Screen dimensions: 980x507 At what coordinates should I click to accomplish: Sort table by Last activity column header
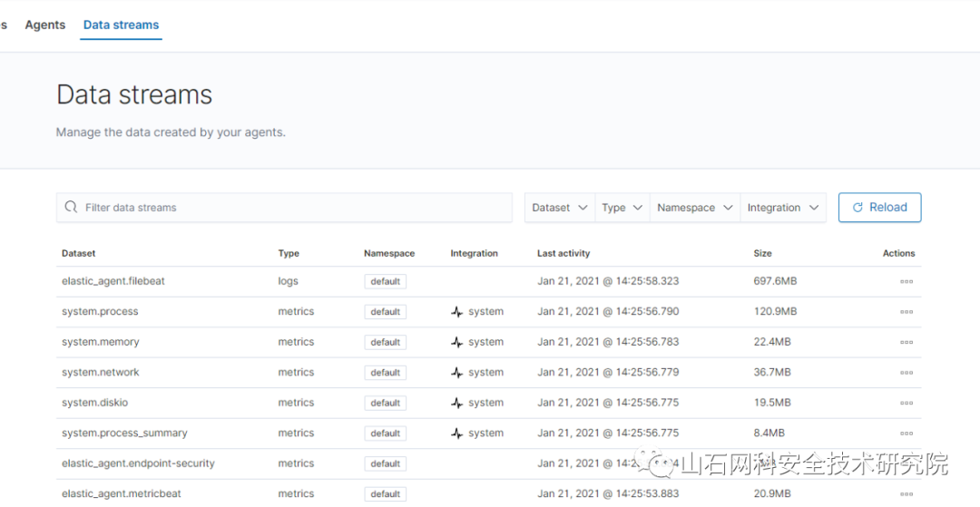563,254
